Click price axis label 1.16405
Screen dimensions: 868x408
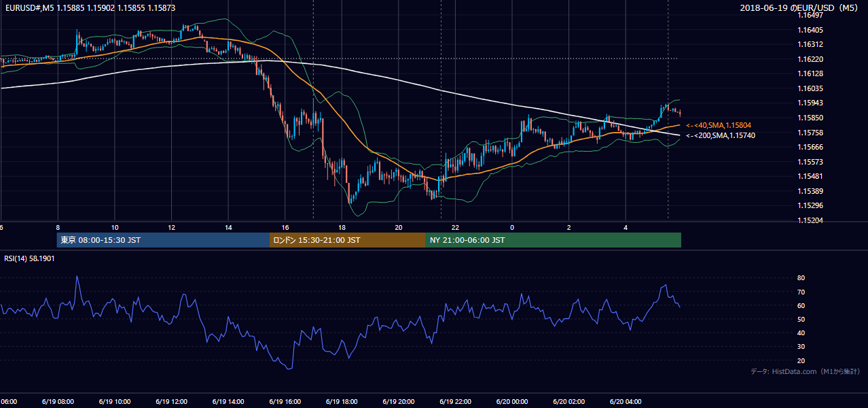(x=810, y=30)
